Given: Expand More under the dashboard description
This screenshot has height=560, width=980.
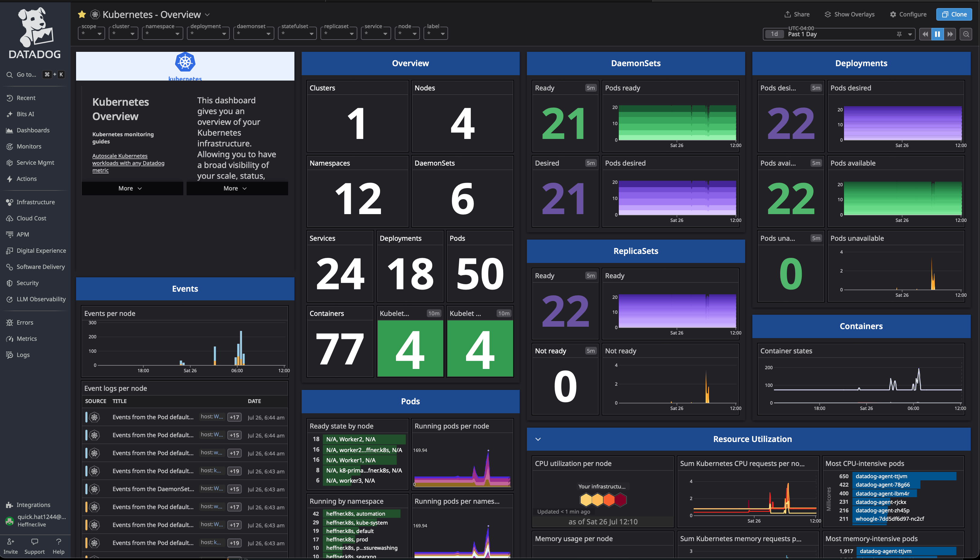Looking at the screenshot, I should coord(237,188).
